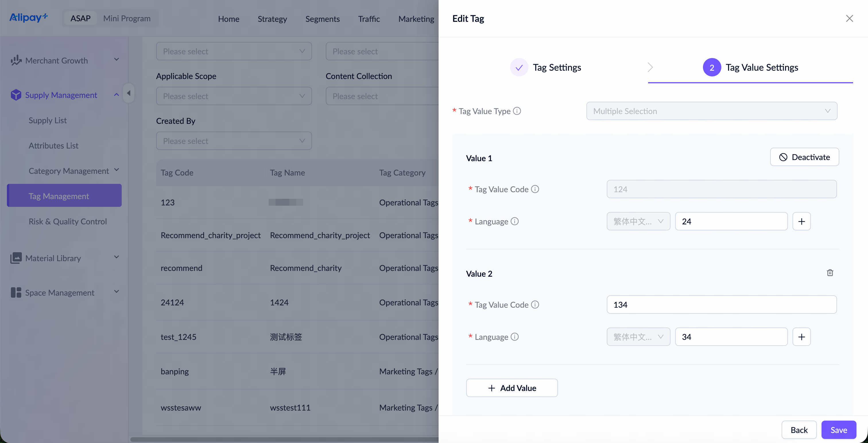The image size is (868, 443).
Task: Delete Value 2 using the trash icon
Action: pyautogui.click(x=830, y=272)
